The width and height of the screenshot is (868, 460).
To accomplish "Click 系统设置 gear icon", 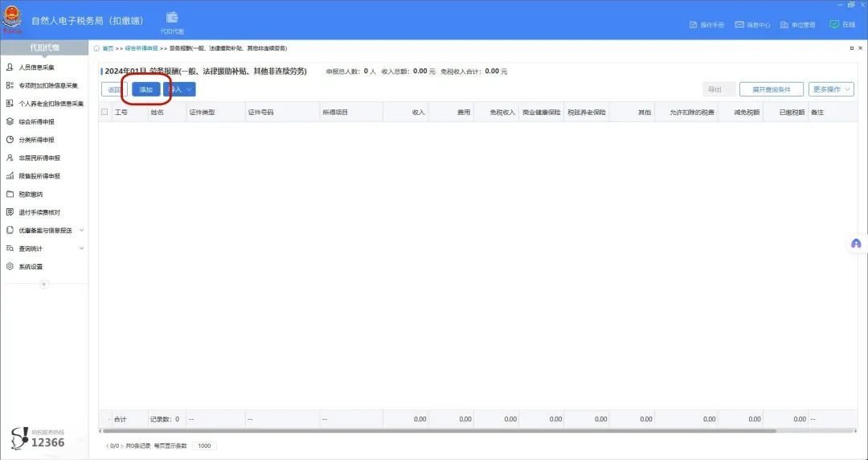I will (x=10, y=266).
